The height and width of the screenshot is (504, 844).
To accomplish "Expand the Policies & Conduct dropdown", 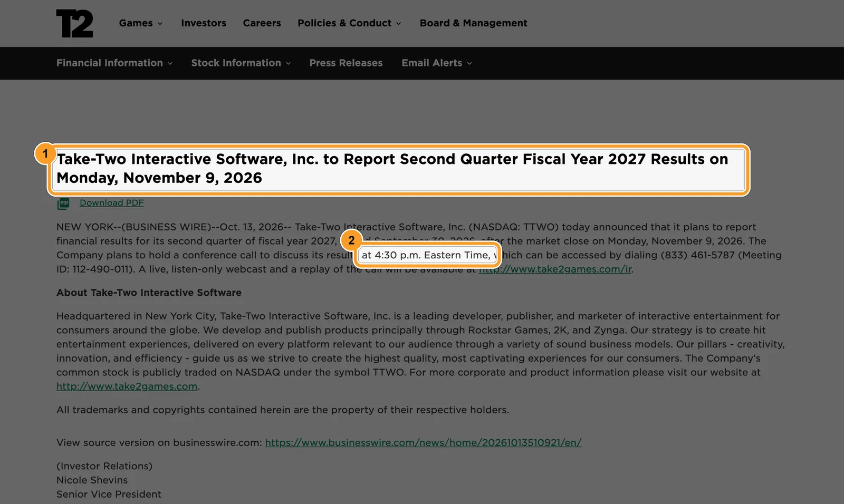I will pos(349,23).
